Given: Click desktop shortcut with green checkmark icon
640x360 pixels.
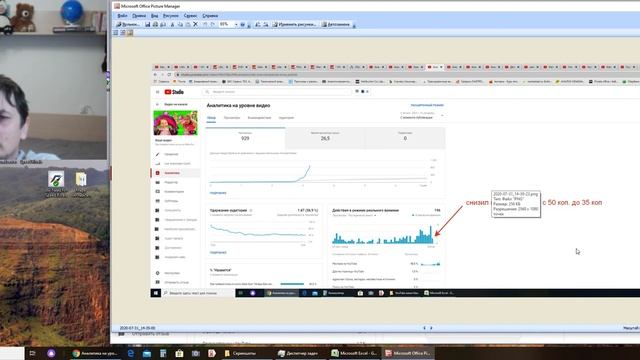Looking at the screenshot, I should click(x=56, y=184).
